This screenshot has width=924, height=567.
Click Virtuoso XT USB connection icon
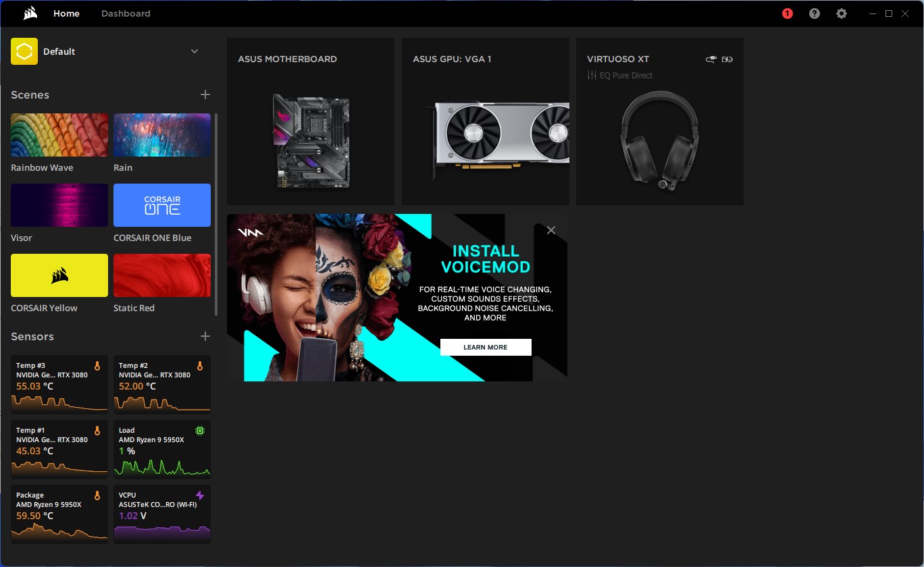[x=711, y=59]
